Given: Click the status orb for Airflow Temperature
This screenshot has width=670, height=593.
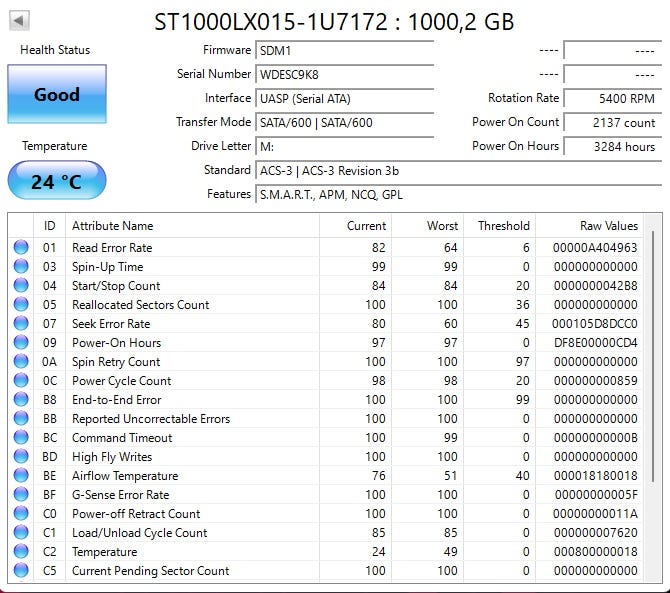Looking at the screenshot, I should coord(21,476).
